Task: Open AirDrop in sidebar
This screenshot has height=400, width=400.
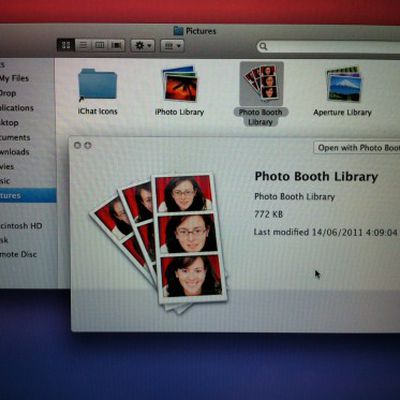Action: click(x=8, y=93)
